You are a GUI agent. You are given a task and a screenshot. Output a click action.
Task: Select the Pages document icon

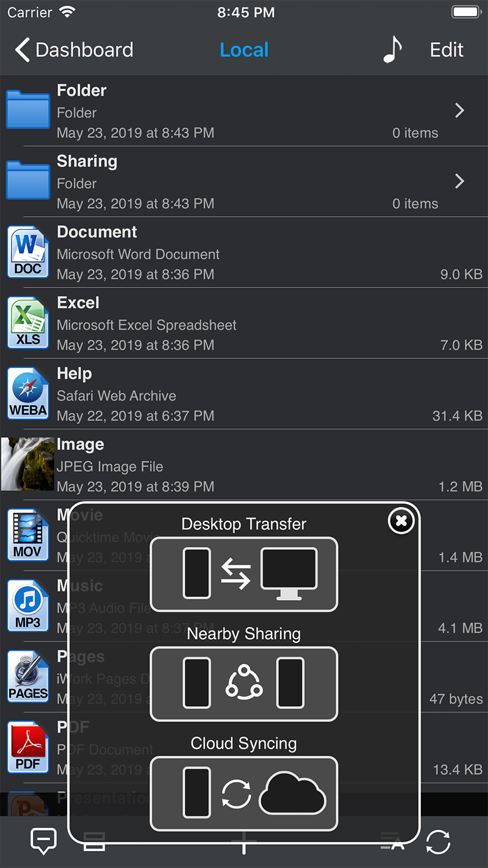pyautogui.click(x=28, y=677)
